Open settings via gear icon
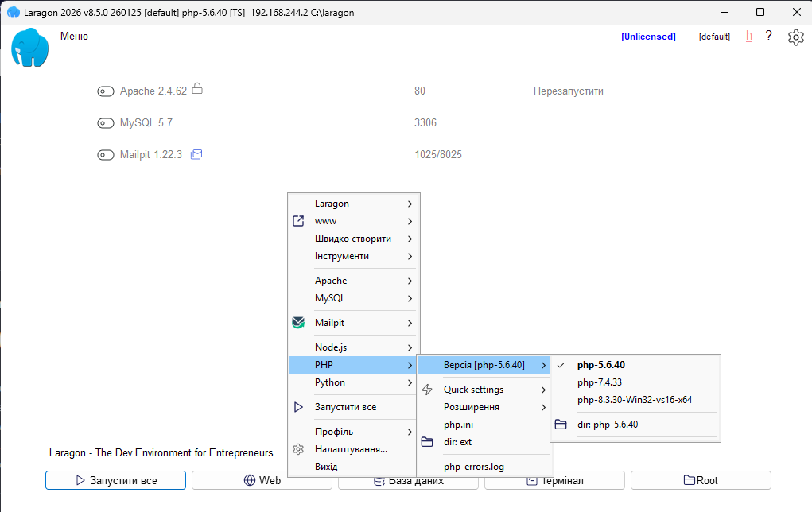 click(x=795, y=37)
